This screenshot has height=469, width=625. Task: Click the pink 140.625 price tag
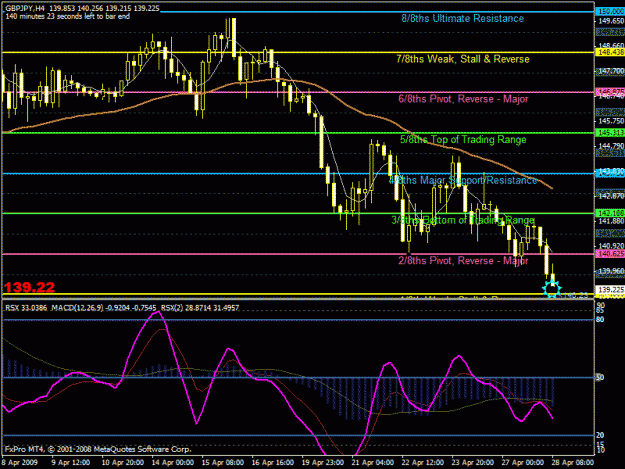[610, 254]
